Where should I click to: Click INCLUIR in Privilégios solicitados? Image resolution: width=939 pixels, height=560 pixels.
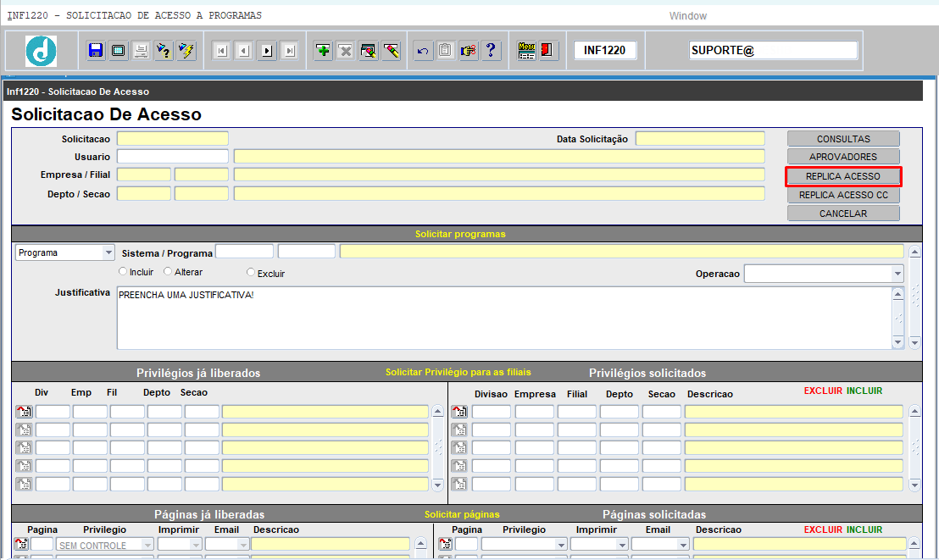(x=864, y=391)
